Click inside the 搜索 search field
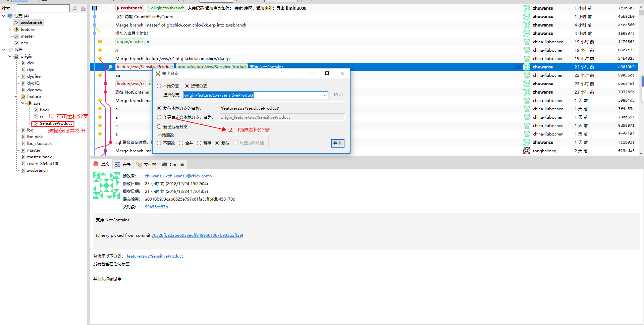This screenshot has height=325, width=644. pyautogui.click(x=43, y=8)
